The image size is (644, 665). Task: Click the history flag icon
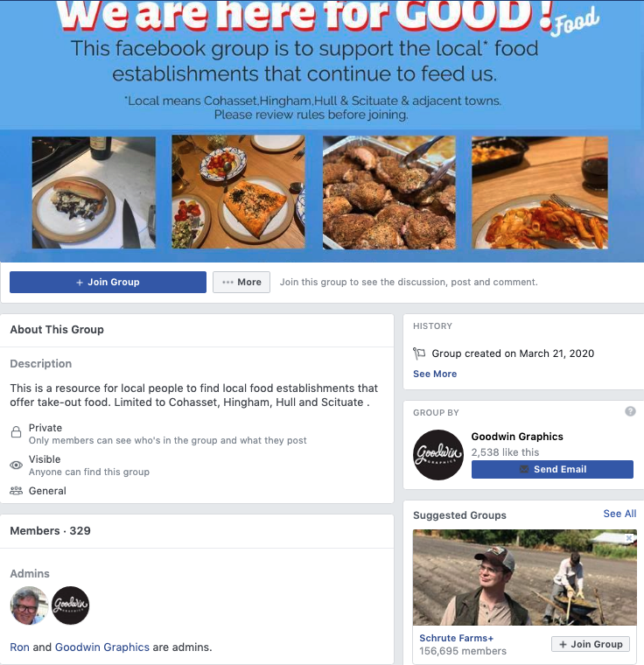[419, 353]
